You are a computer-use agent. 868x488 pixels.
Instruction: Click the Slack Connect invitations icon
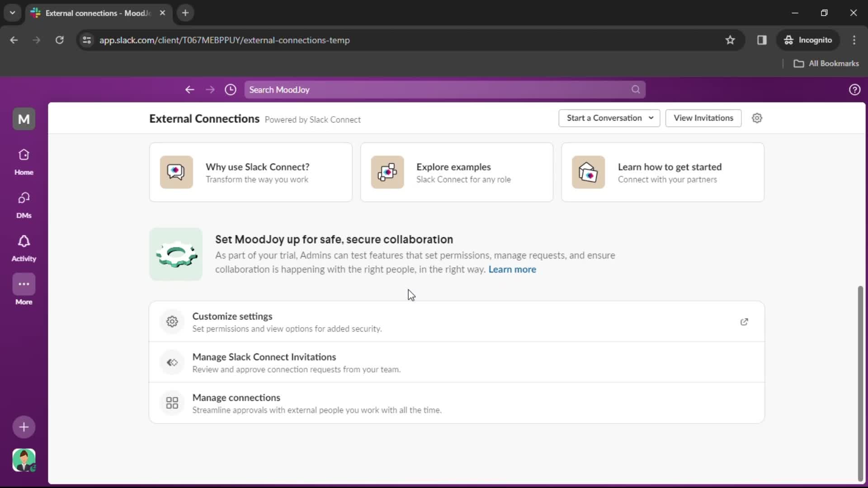[x=172, y=362]
